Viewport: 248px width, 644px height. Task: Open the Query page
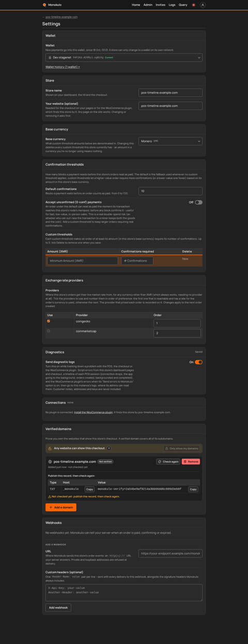pos(183,5)
